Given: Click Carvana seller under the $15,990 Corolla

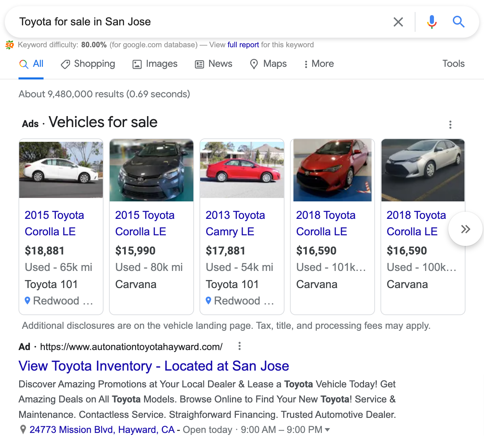Looking at the screenshot, I should coord(136,284).
